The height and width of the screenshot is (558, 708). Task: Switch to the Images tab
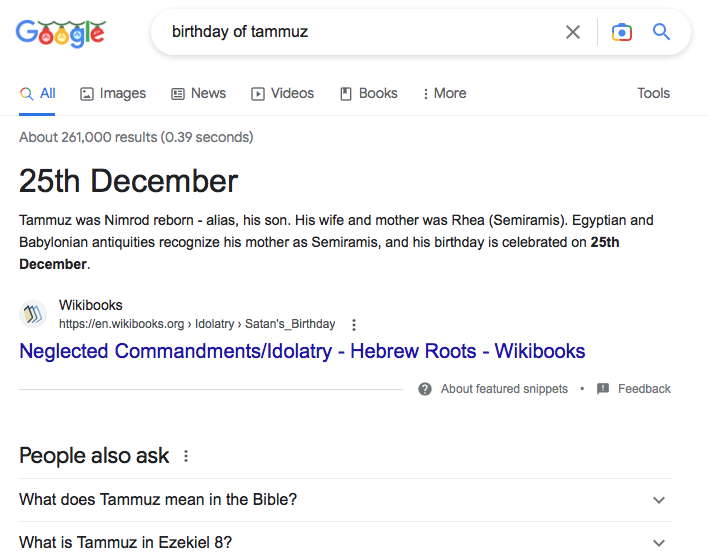pyautogui.click(x=113, y=93)
